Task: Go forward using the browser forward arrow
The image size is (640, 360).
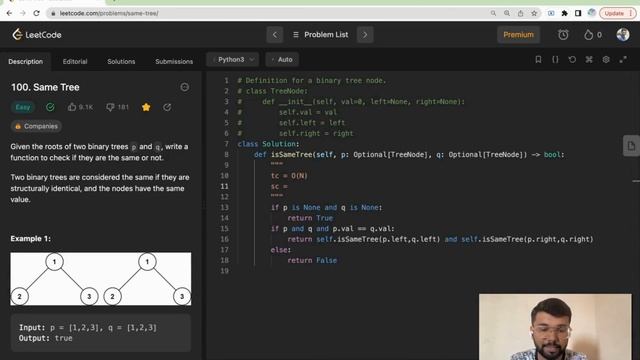Action: (x=23, y=13)
